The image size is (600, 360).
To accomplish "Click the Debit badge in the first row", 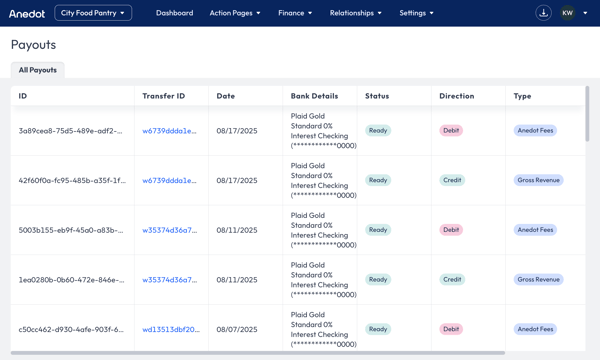I will (451, 130).
